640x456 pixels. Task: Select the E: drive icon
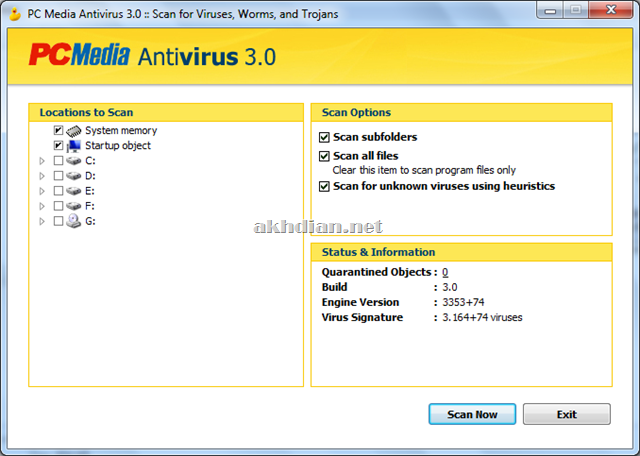[x=74, y=190]
